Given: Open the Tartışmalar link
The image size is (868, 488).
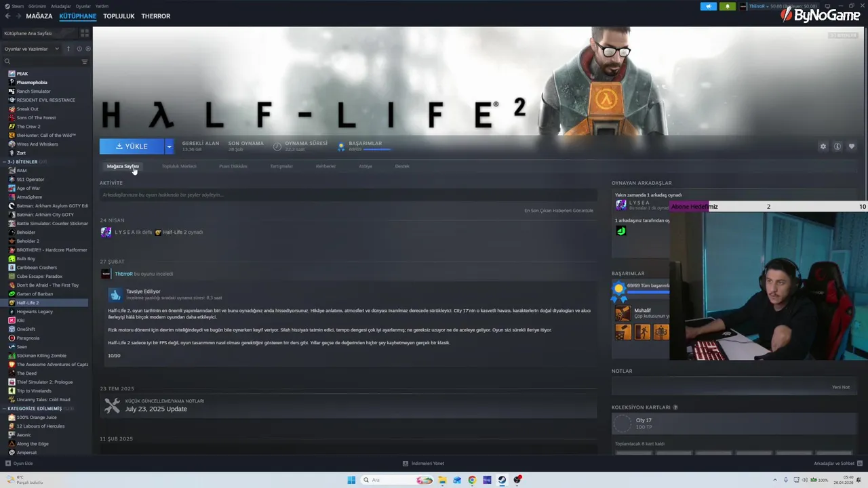Looking at the screenshot, I should (281, 166).
